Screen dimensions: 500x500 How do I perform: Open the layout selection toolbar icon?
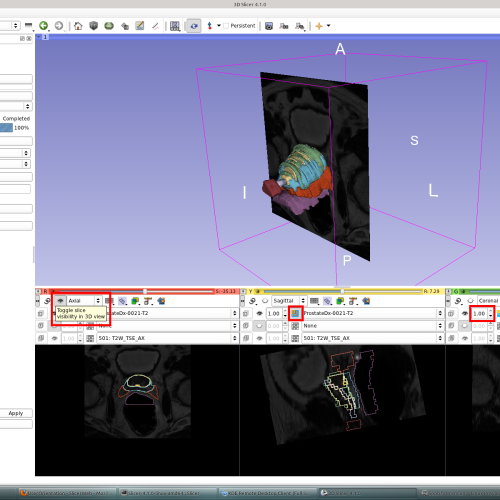click(175, 26)
